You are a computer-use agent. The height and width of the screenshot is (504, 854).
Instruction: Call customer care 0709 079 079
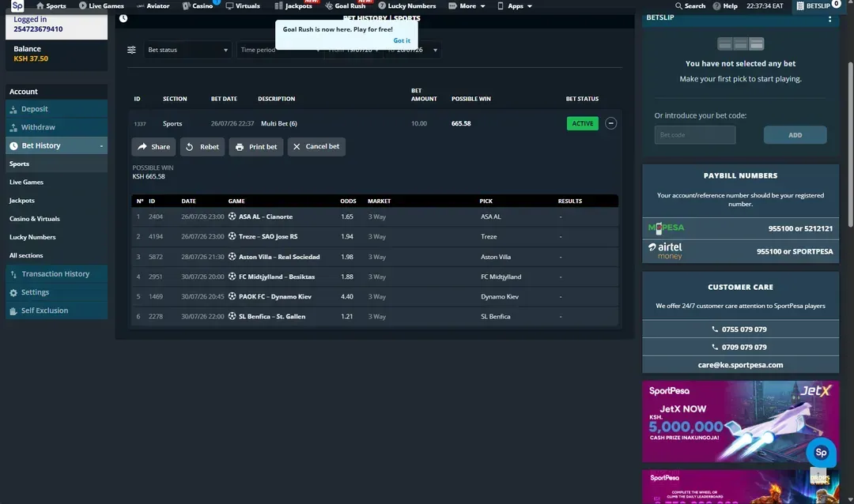[x=740, y=348]
